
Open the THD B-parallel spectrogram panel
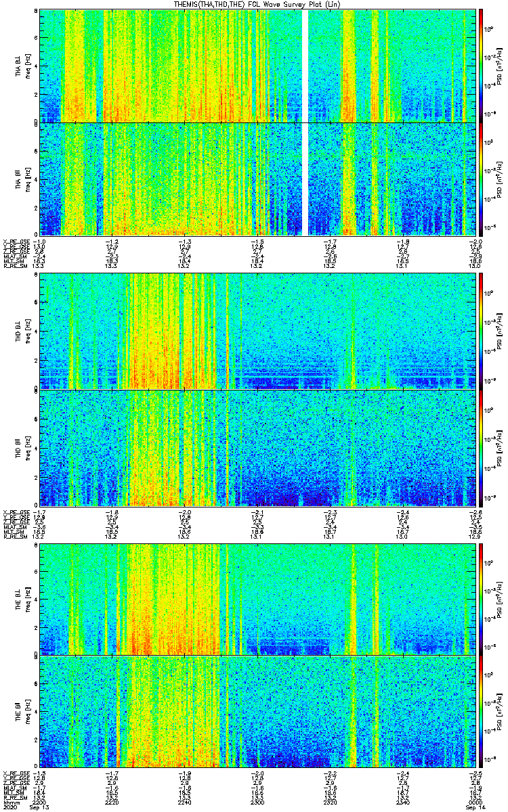coord(257,447)
